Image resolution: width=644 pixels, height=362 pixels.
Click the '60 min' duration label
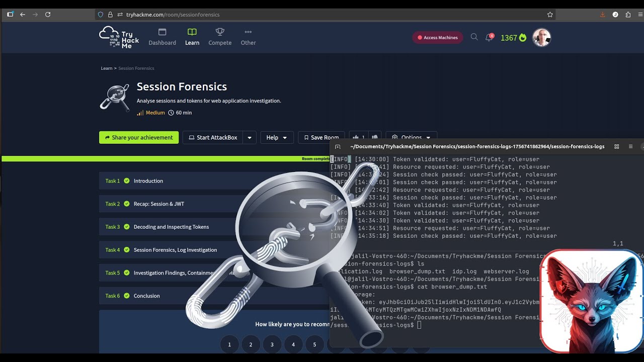point(184,113)
